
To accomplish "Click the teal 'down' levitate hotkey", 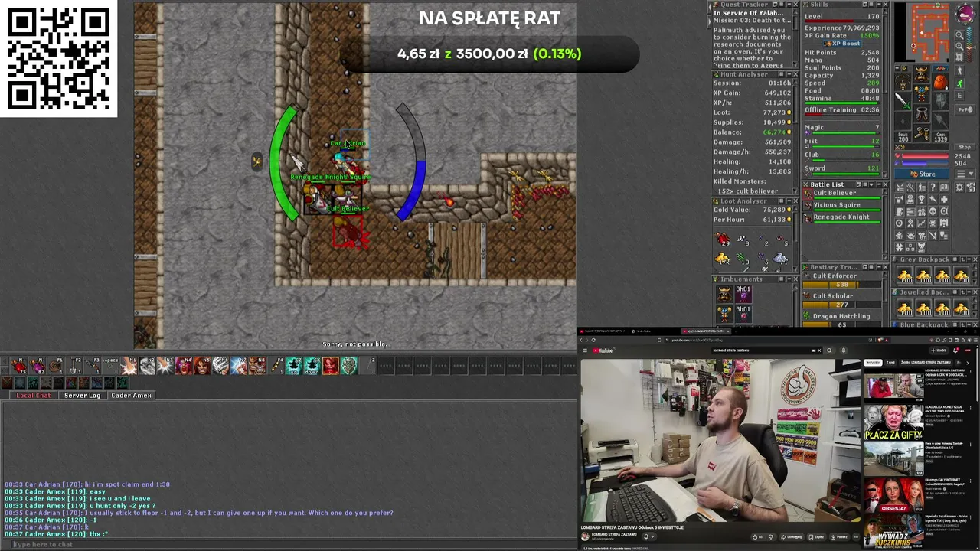I will [312, 366].
